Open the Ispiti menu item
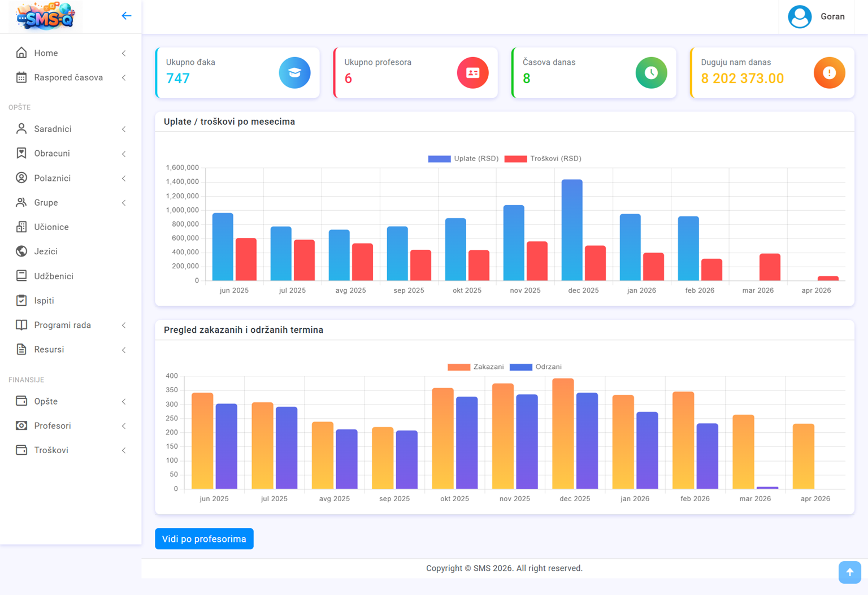Screen dimensions: 868x595 (71, 301)
